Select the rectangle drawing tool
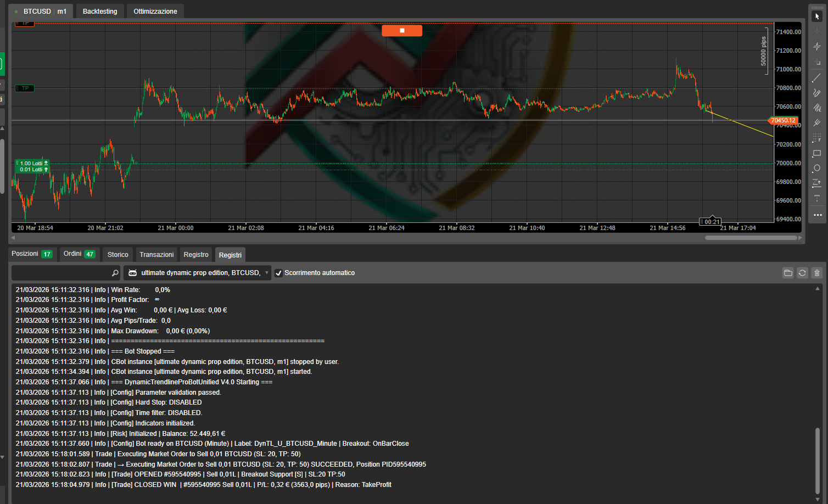Screen dimensions: 828x504 tap(816, 154)
